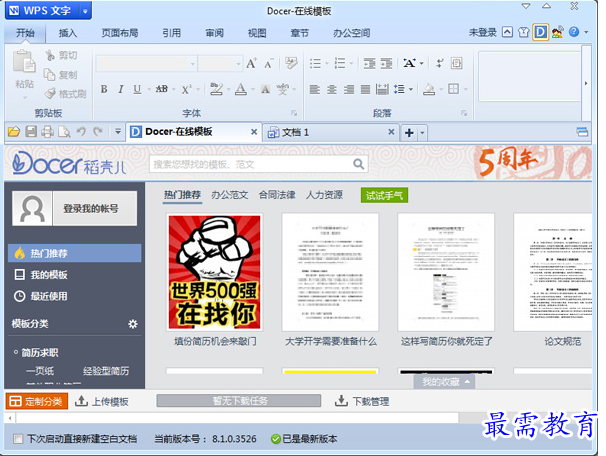Click the Print icon in quick toolbar

(x=48, y=132)
